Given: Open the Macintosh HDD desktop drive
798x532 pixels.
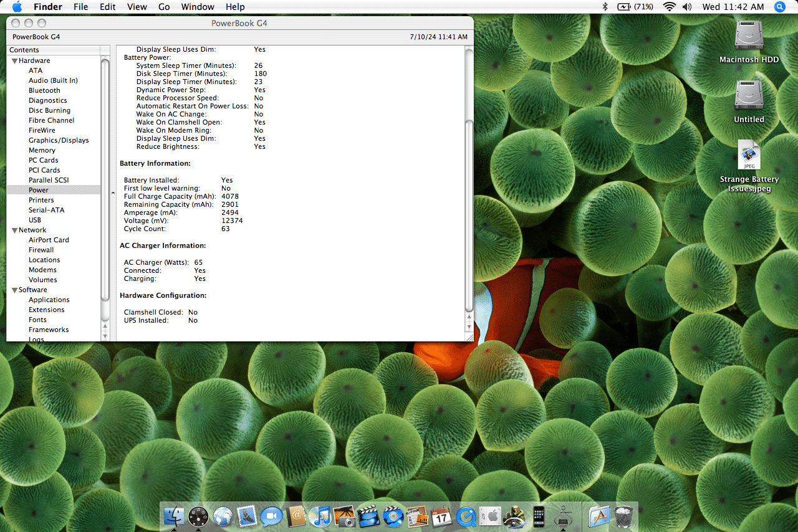Looking at the screenshot, I should [x=749, y=41].
